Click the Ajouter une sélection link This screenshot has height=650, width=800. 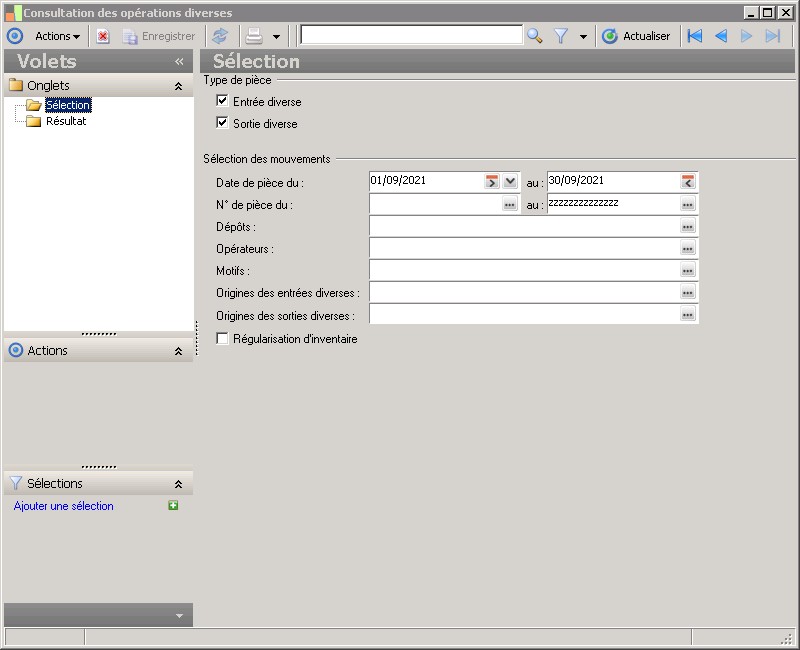click(x=64, y=506)
